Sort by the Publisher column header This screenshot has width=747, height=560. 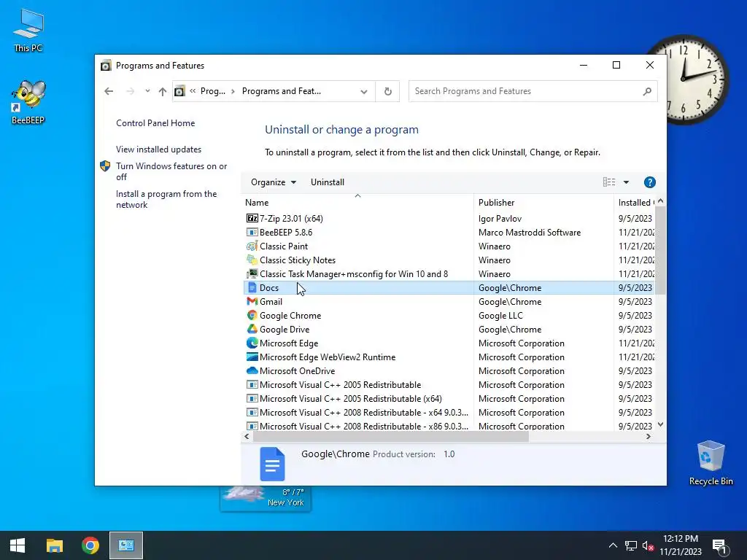(543, 203)
